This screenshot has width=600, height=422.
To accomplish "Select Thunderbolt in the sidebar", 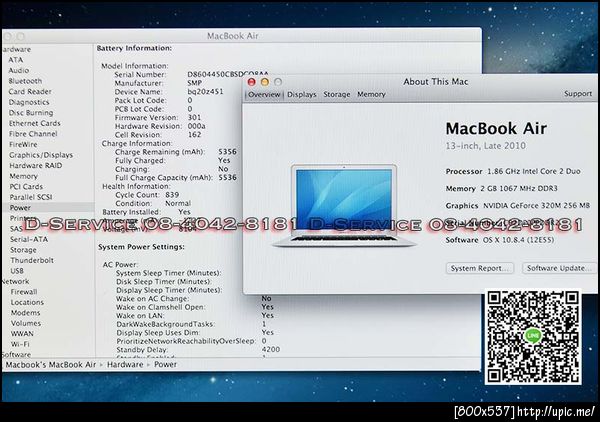I will 32,261.
